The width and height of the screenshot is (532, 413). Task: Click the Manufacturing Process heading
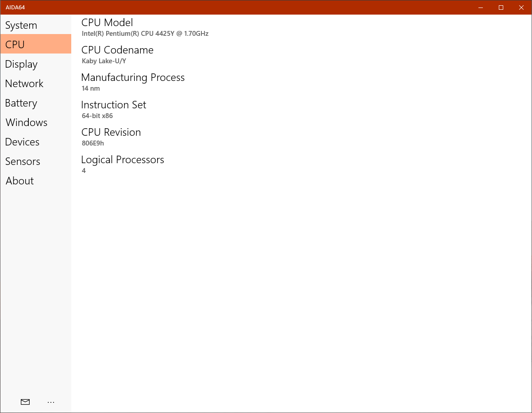point(133,77)
